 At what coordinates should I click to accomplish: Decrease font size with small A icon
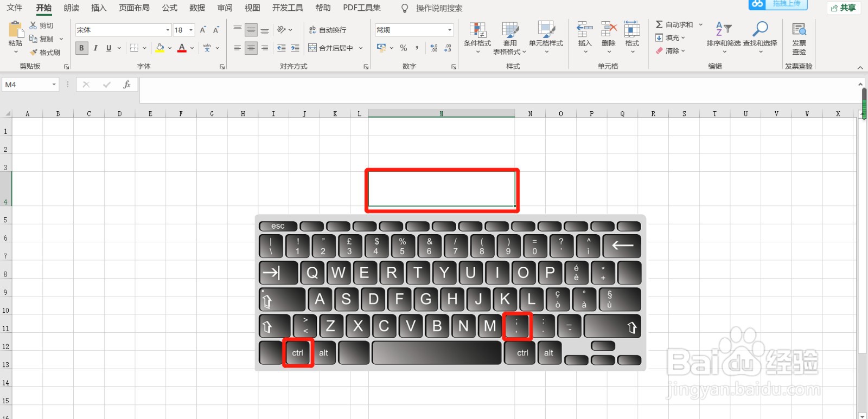click(x=216, y=30)
